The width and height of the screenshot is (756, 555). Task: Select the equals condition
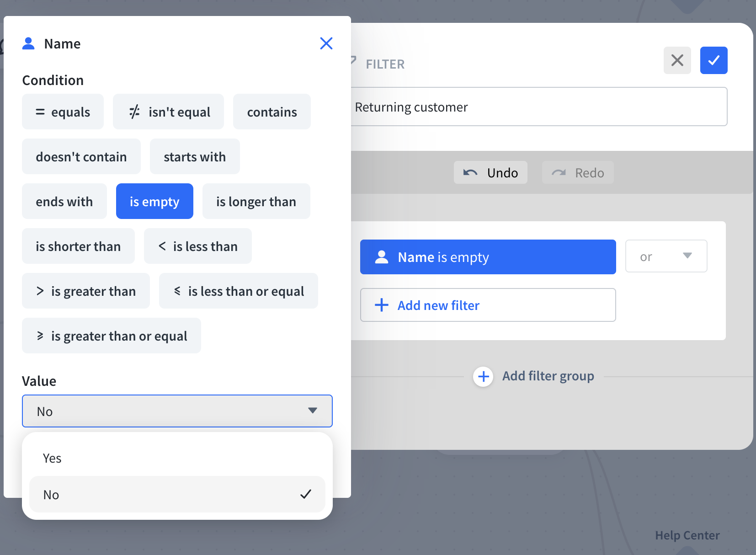(63, 112)
